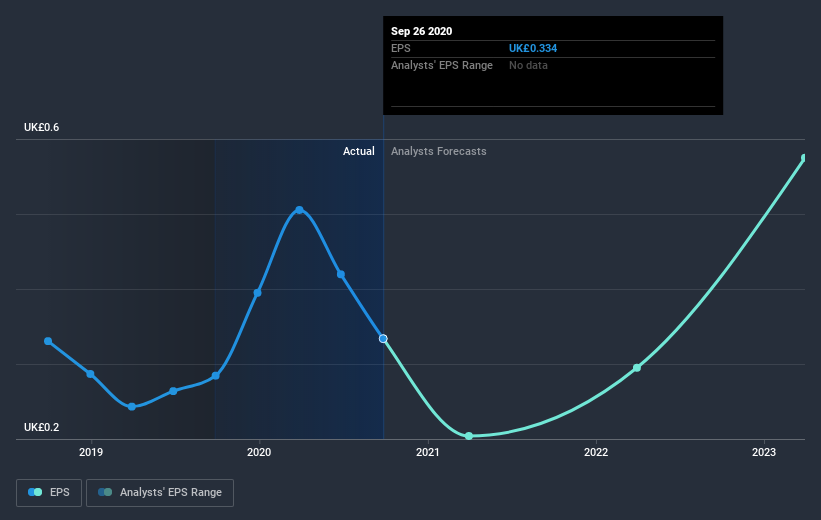The width and height of the screenshot is (821, 520).
Task: Click the Analysts Forecasts section label
Action: [439, 151]
